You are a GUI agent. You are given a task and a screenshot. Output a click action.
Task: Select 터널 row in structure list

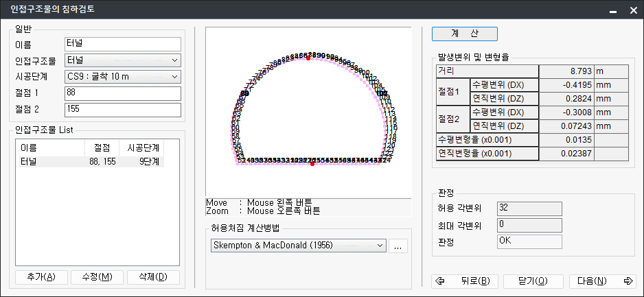tap(89, 162)
